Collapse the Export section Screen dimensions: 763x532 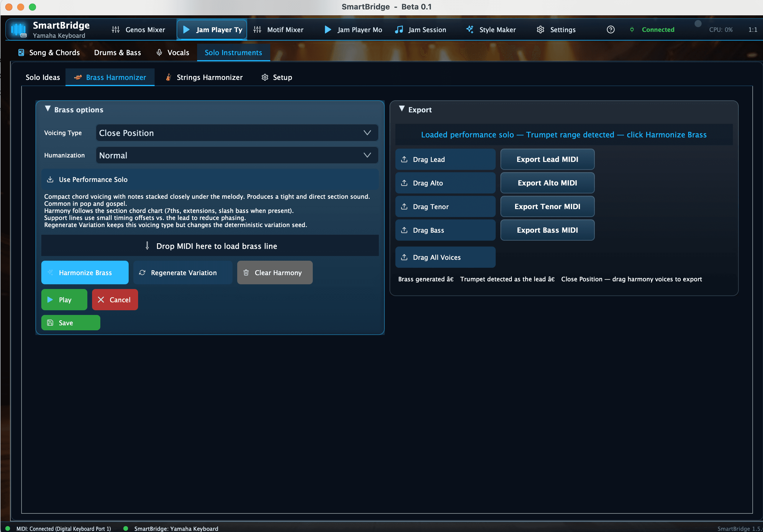click(x=402, y=109)
